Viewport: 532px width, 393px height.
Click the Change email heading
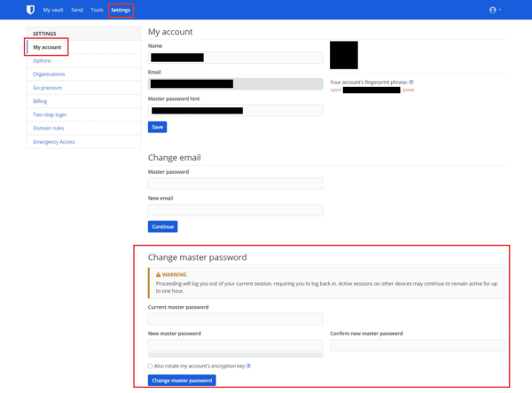coord(175,158)
